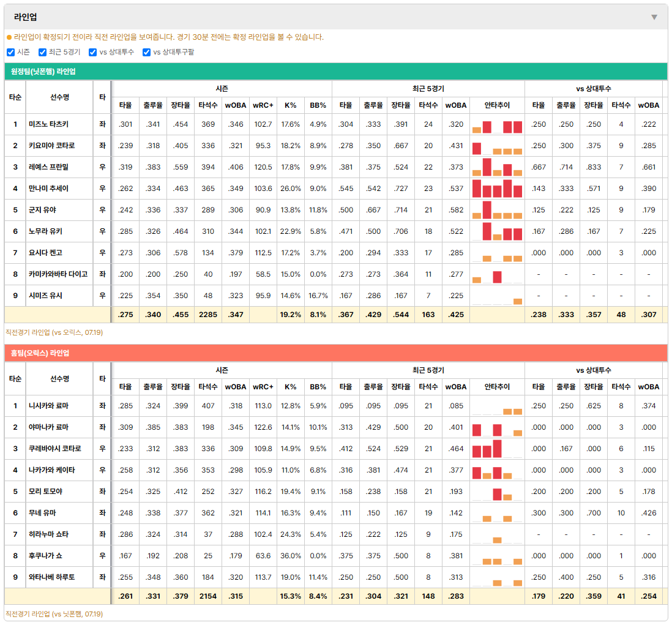
Task: Sort home lineup by BB% column
Action: tap(318, 387)
